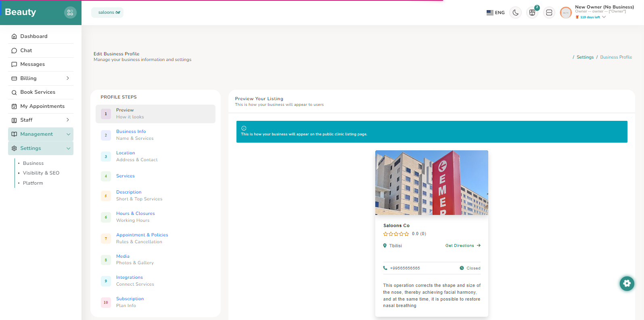The width and height of the screenshot is (644, 320).
Task: Collapse the Settings section chevron
Action: (68, 148)
